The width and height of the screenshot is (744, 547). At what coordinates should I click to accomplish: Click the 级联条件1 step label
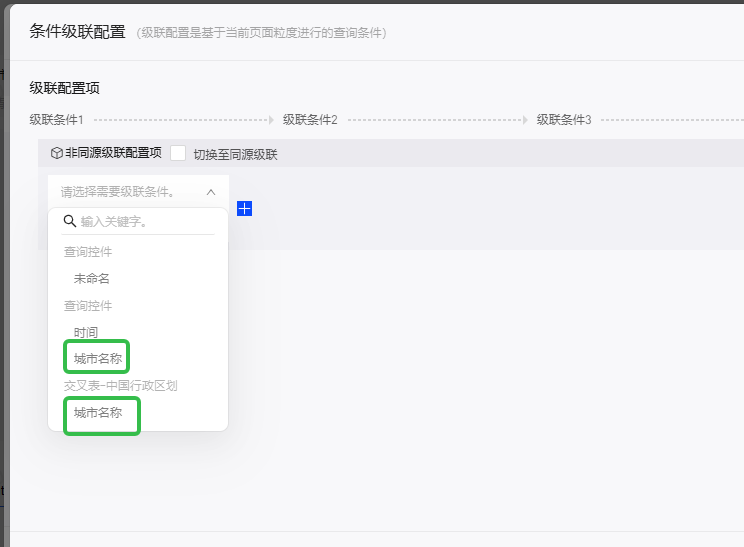(56, 120)
